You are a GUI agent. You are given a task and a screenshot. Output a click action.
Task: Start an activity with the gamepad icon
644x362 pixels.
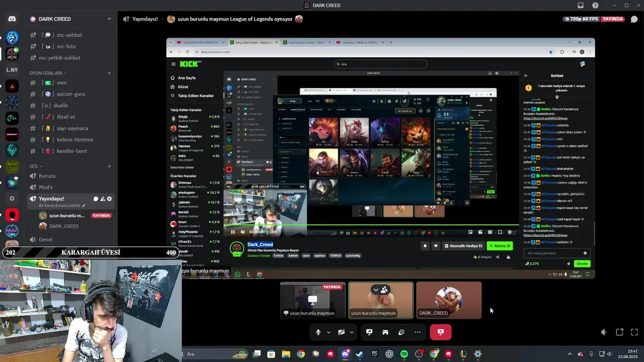(x=385, y=332)
